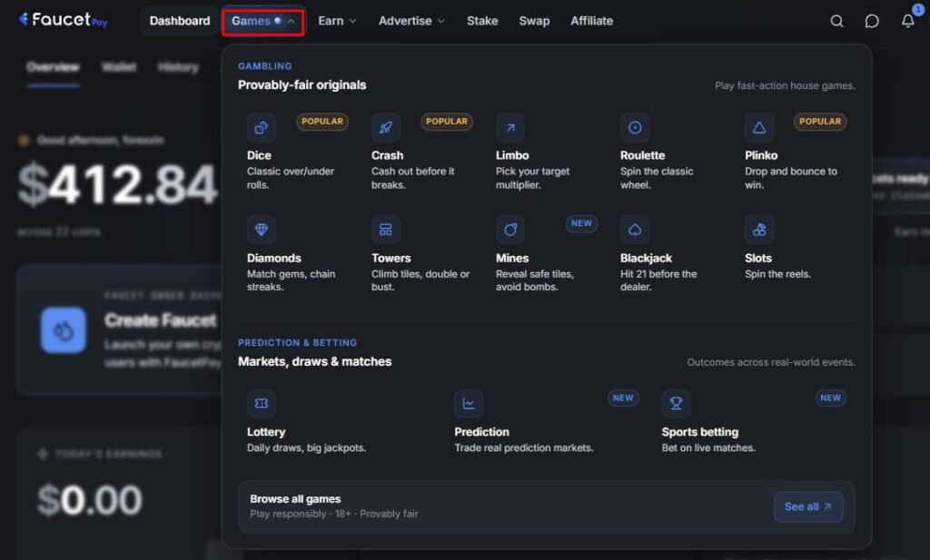This screenshot has width=930, height=560.
Task: Go to the Dashboard nav item
Action: point(180,21)
